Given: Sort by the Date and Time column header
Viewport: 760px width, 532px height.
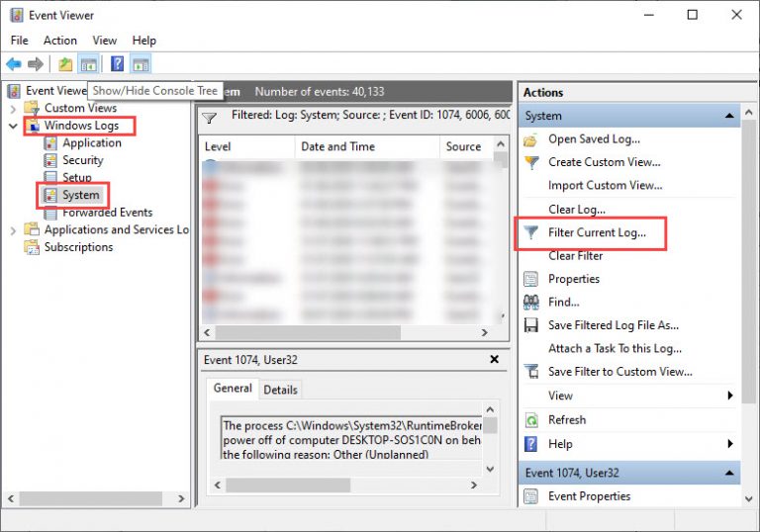Looking at the screenshot, I should click(x=367, y=146).
